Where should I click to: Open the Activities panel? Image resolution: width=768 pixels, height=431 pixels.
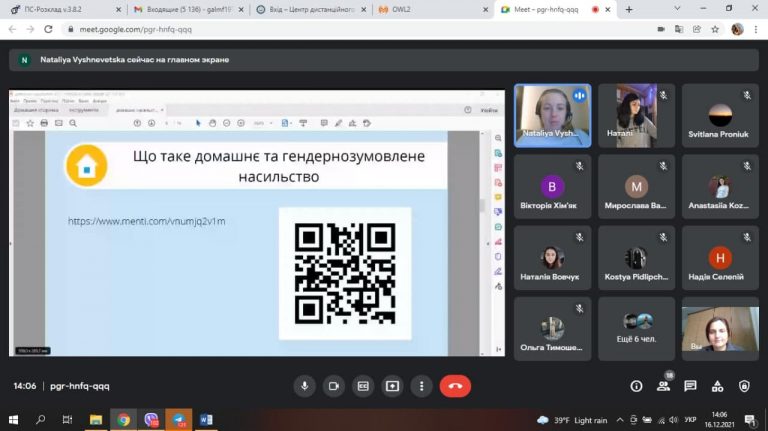click(x=717, y=386)
